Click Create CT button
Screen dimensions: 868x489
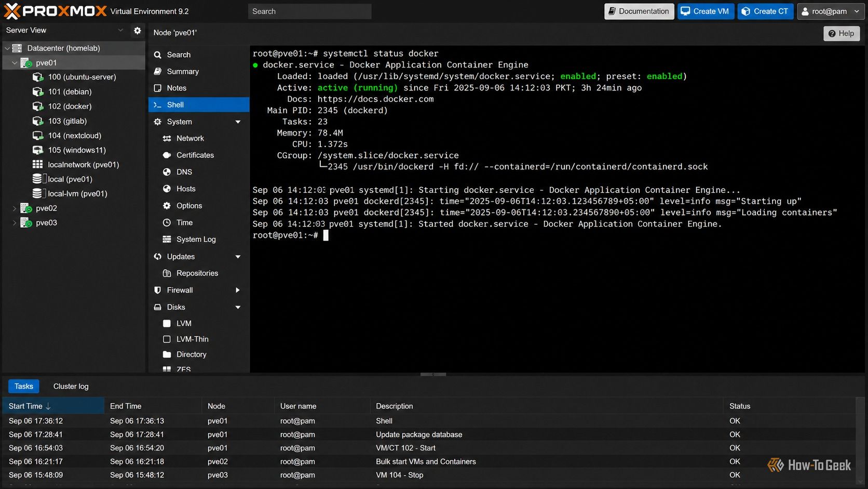click(x=766, y=11)
